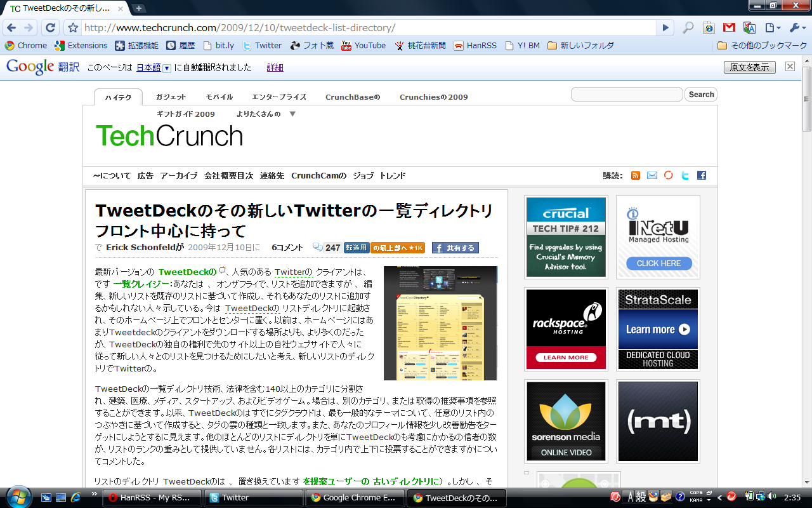
Task: Expand the 新しいフォルダ bookmark folder
Action: click(x=580, y=46)
